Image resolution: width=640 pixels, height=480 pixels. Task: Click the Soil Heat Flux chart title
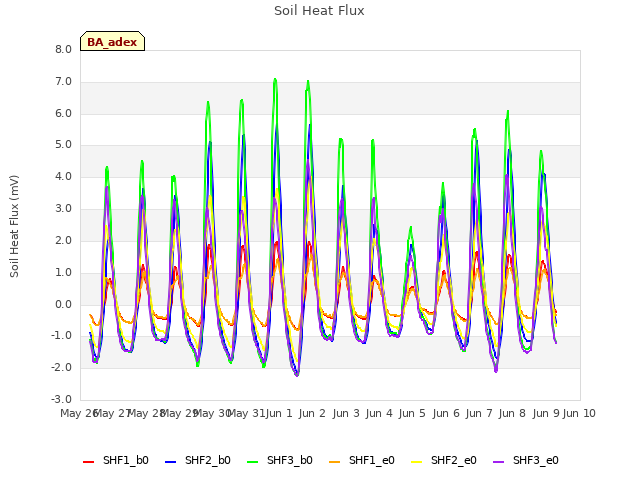[319, 11]
